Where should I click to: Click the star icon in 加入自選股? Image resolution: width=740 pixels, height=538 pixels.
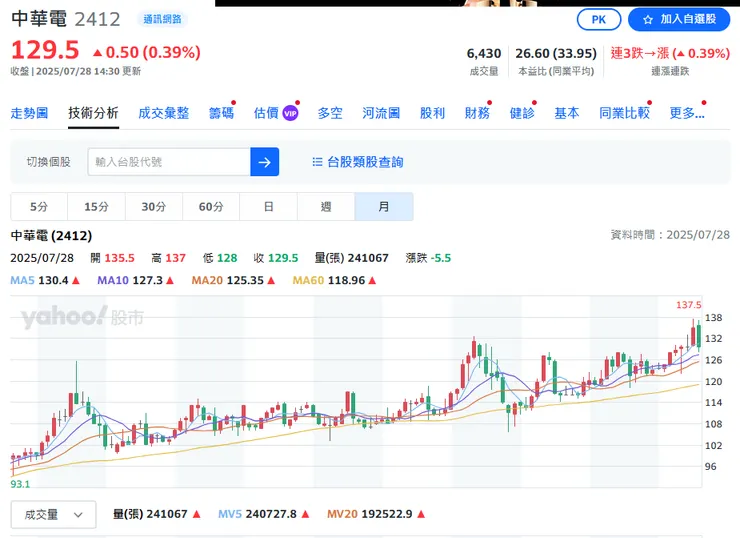[x=648, y=19]
